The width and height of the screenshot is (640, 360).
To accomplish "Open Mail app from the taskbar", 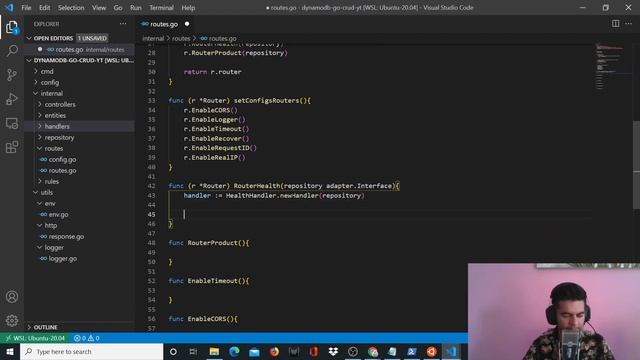I will pos(254,351).
